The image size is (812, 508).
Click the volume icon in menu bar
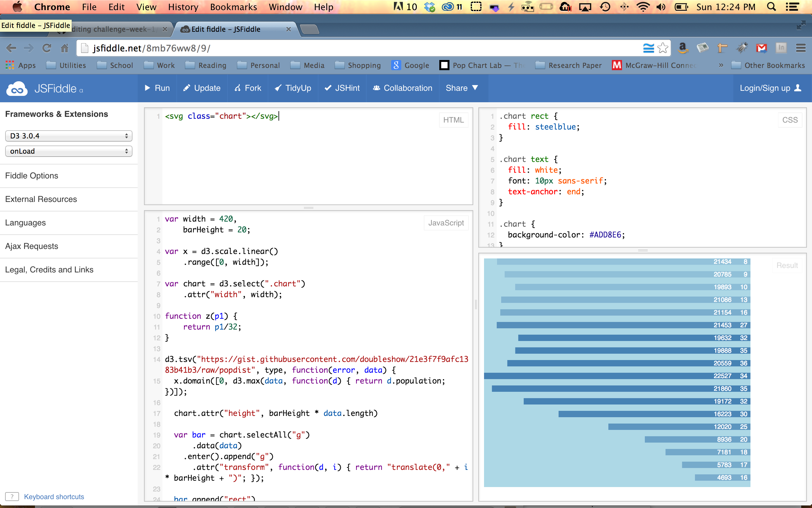pos(661,7)
